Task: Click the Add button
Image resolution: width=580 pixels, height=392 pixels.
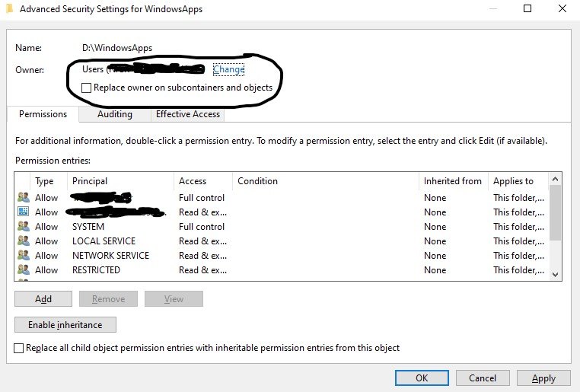Action: [43, 299]
